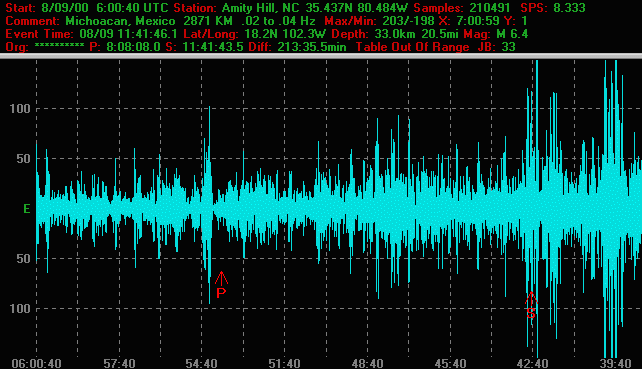Click the red P arrival marker
This screenshot has height=369, width=642.
[221, 285]
